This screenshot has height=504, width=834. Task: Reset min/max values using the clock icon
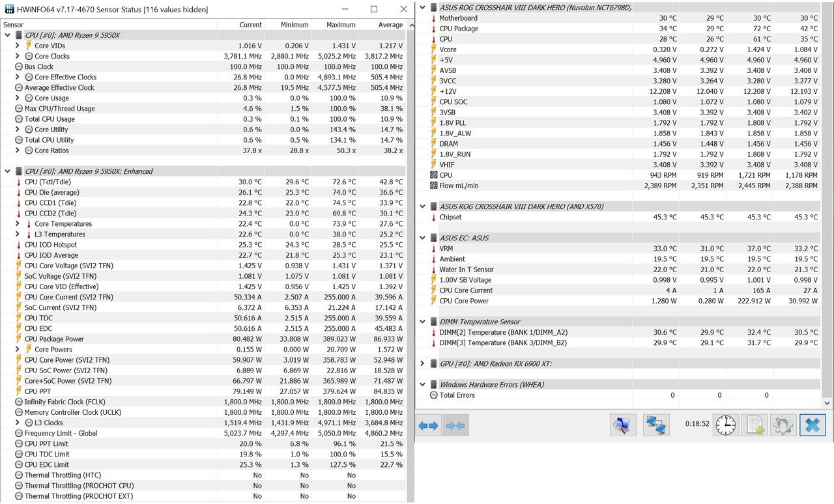tap(725, 425)
